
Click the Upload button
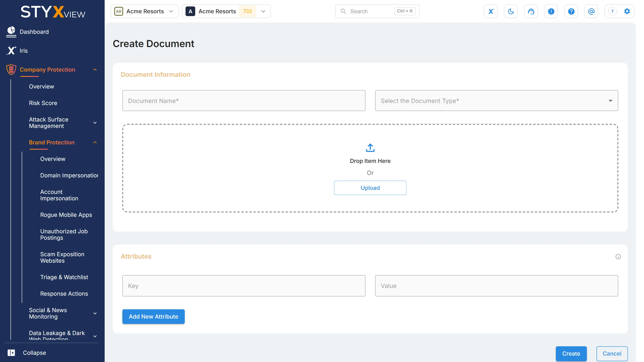click(x=370, y=188)
